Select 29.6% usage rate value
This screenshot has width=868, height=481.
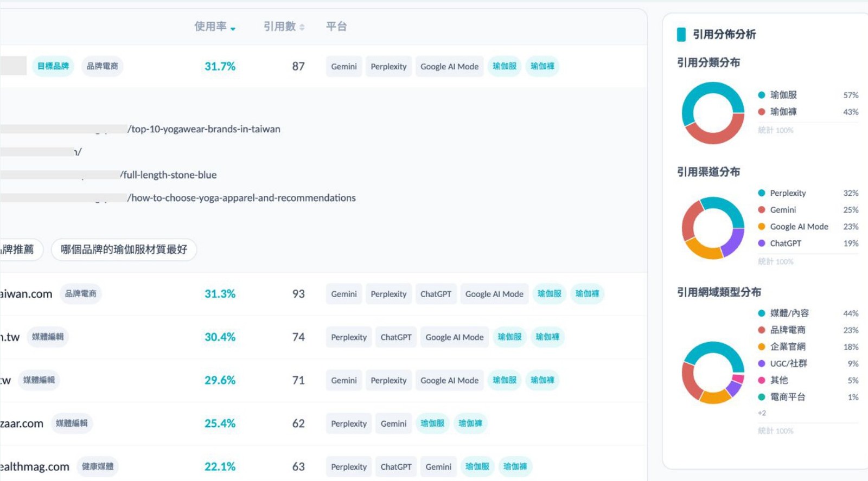point(220,380)
